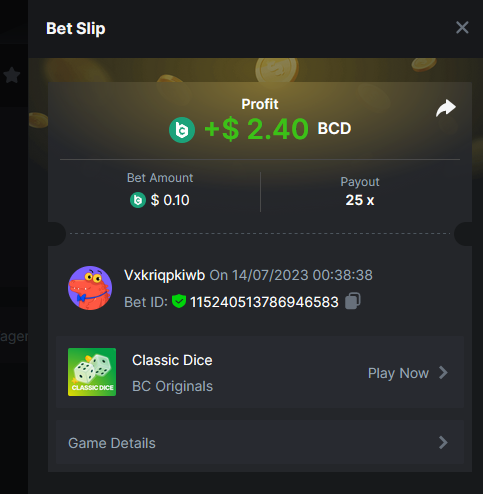Click the $ 0.10 bet amount value
Screen dimensions: 483x494
pos(170,200)
